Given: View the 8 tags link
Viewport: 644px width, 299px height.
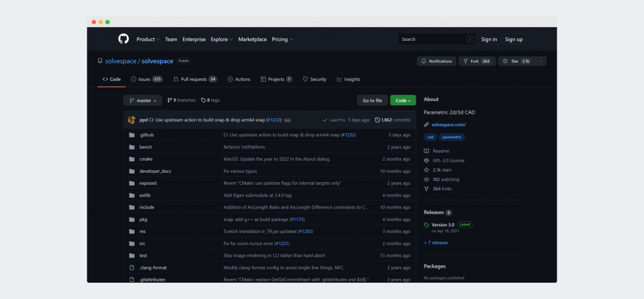Looking at the screenshot, I should 210,100.
